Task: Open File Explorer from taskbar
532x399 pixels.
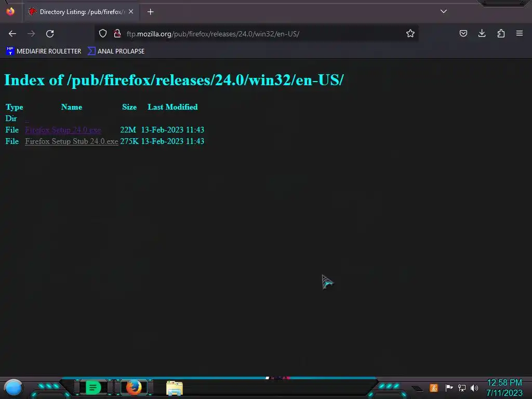Action: coord(175,388)
